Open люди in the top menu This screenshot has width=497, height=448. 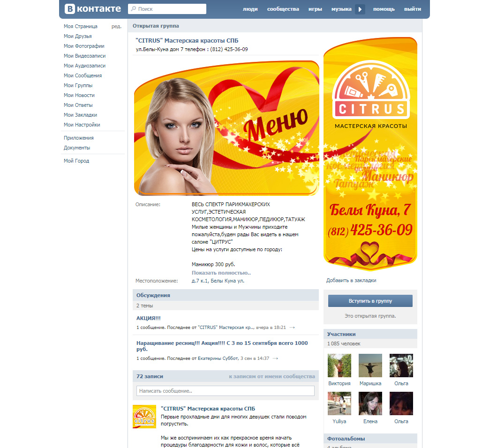tap(250, 9)
